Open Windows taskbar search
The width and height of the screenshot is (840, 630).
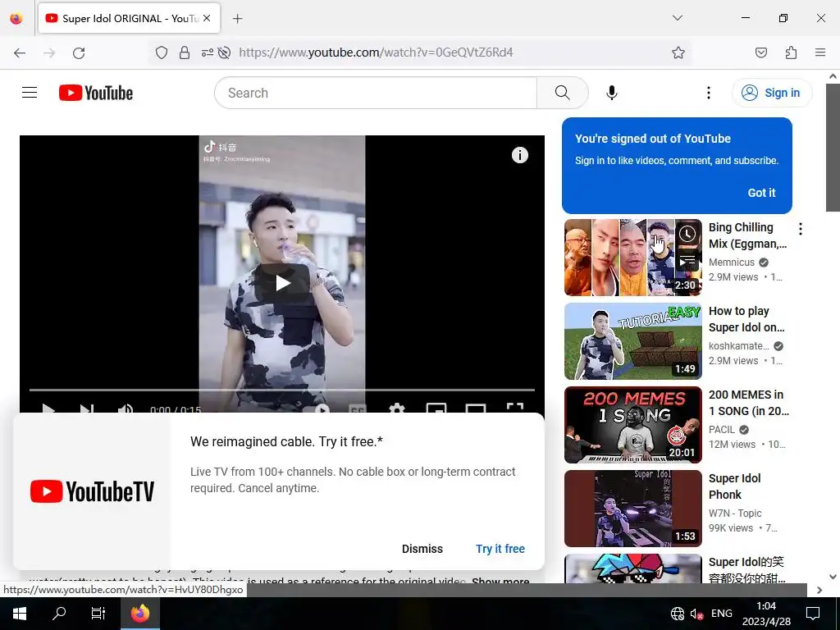click(59, 614)
